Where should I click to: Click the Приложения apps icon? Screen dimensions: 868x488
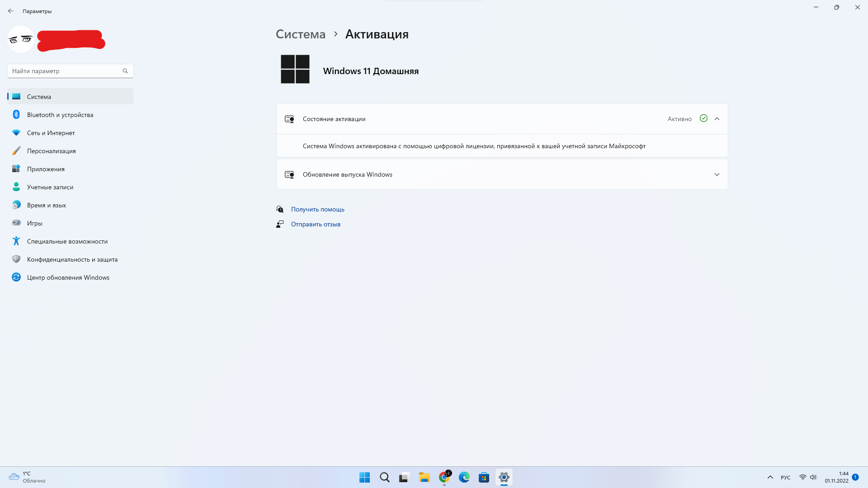click(x=16, y=169)
